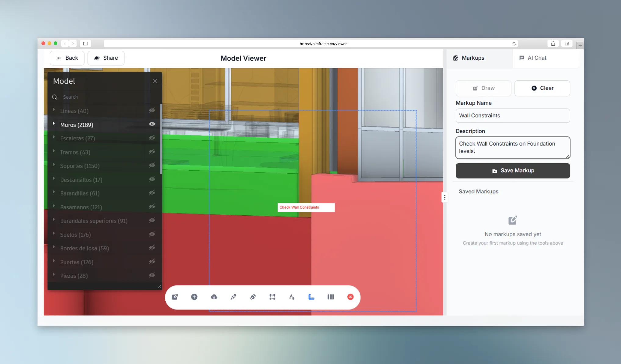Click the Clear button
The height and width of the screenshot is (364, 621).
pos(542,88)
